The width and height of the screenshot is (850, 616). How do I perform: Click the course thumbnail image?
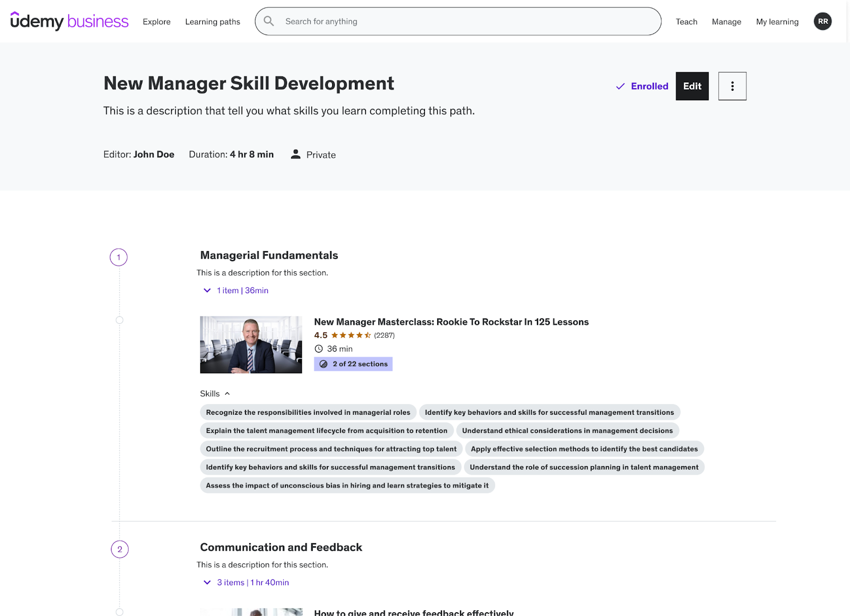251,344
